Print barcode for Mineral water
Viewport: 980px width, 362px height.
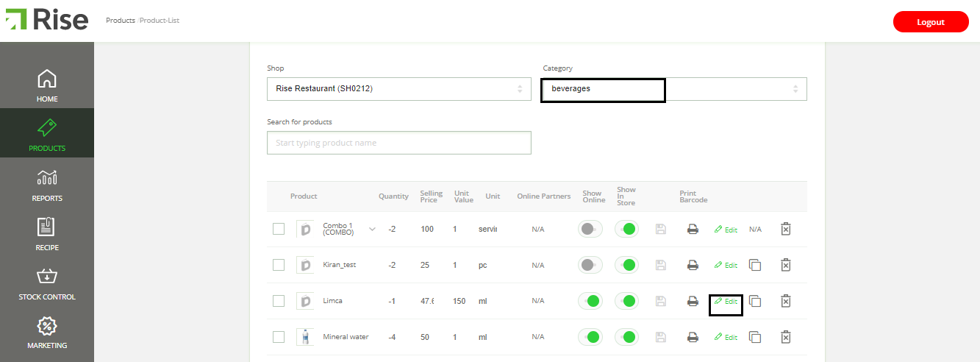coord(693,337)
